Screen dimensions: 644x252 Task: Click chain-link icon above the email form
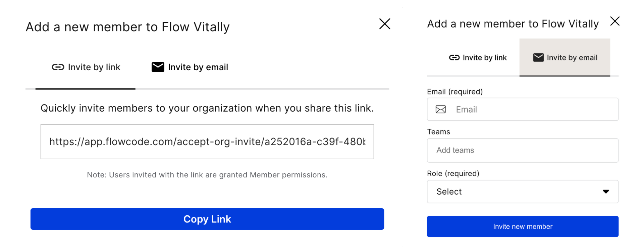(454, 57)
